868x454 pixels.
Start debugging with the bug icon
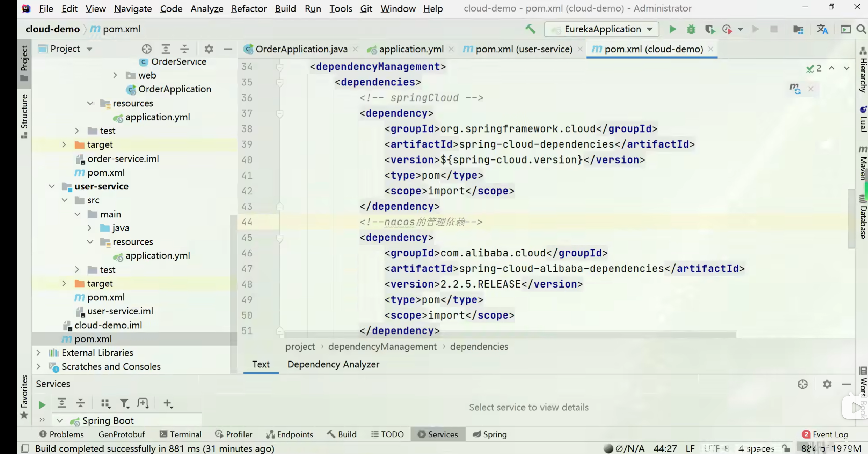click(691, 29)
